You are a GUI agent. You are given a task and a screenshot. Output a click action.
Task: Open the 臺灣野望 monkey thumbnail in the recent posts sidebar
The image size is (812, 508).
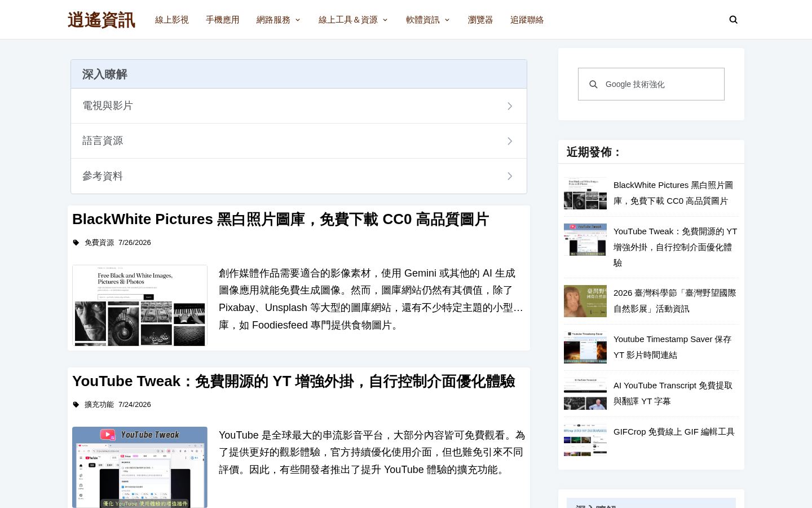pos(585,301)
